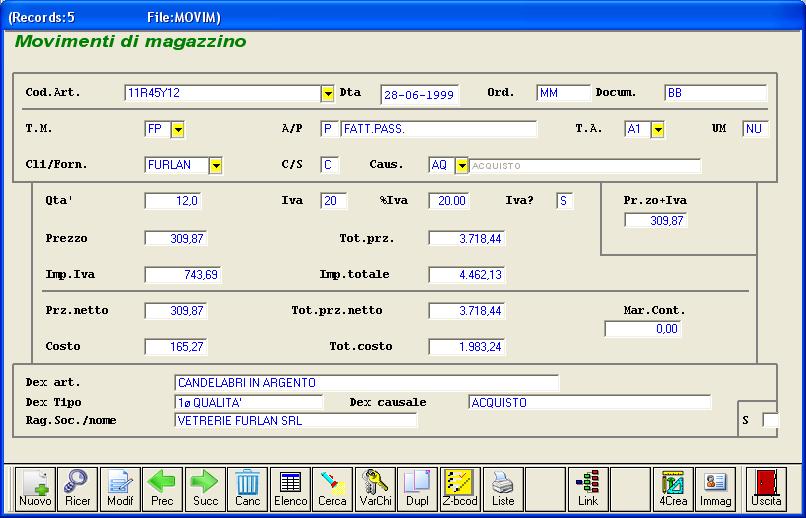Image resolution: width=806 pixels, height=518 pixels.
Task: Click the Tot.prz. field 3.718,44
Action: coord(467,238)
